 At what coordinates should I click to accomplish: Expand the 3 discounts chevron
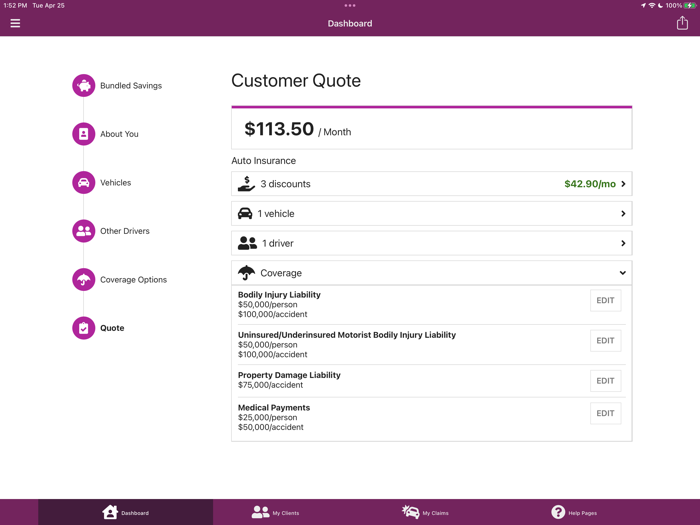[623, 183]
